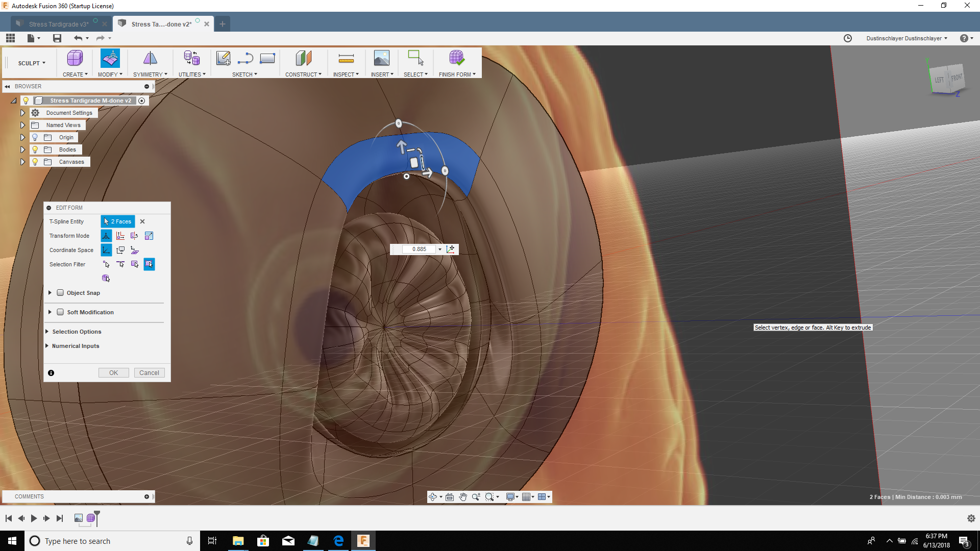Expand the Named Views node
Screen dimensions: 980x551
(22, 125)
